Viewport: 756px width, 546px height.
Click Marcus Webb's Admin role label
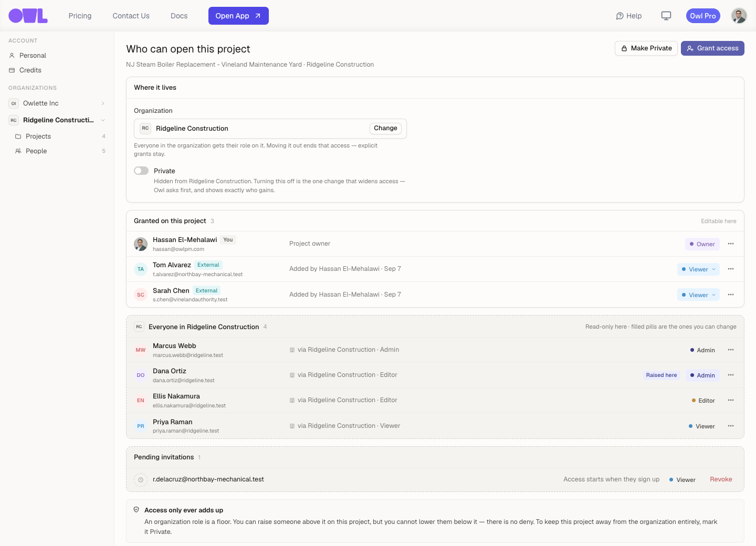pyautogui.click(x=702, y=350)
